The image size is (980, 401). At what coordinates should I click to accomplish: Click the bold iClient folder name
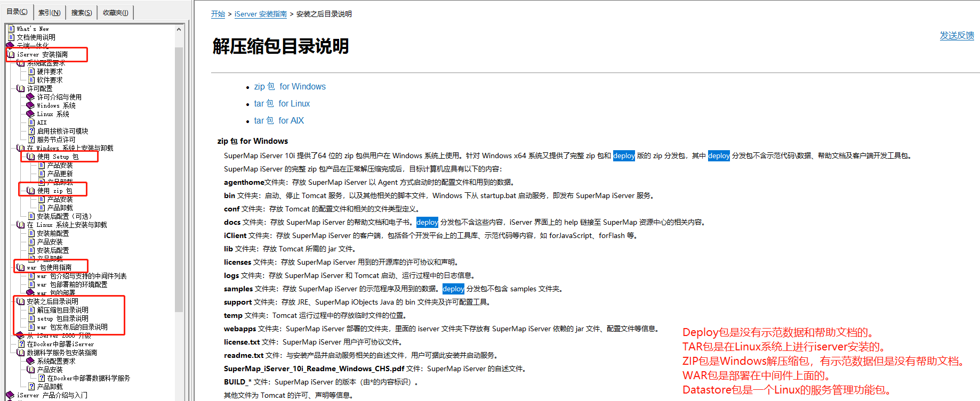pyautogui.click(x=235, y=235)
